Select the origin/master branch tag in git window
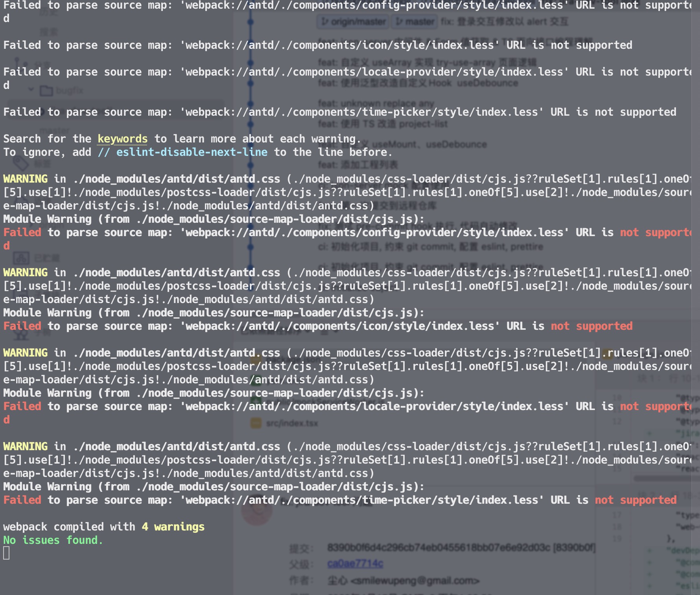The width and height of the screenshot is (700, 595). [352, 22]
